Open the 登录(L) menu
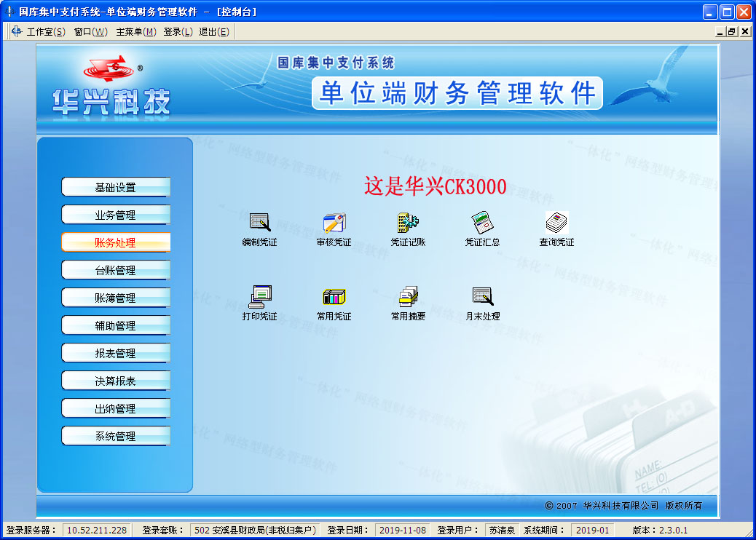 click(x=178, y=32)
